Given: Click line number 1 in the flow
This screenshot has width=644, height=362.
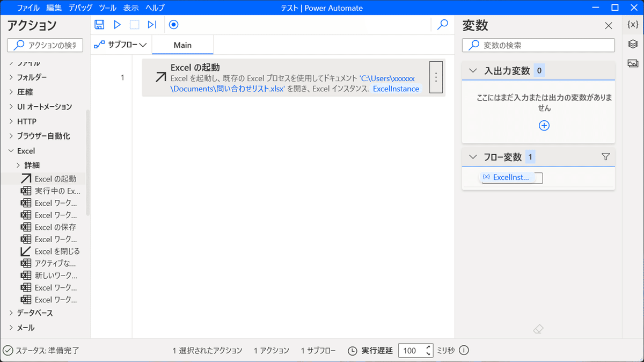Looking at the screenshot, I should point(122,78).
